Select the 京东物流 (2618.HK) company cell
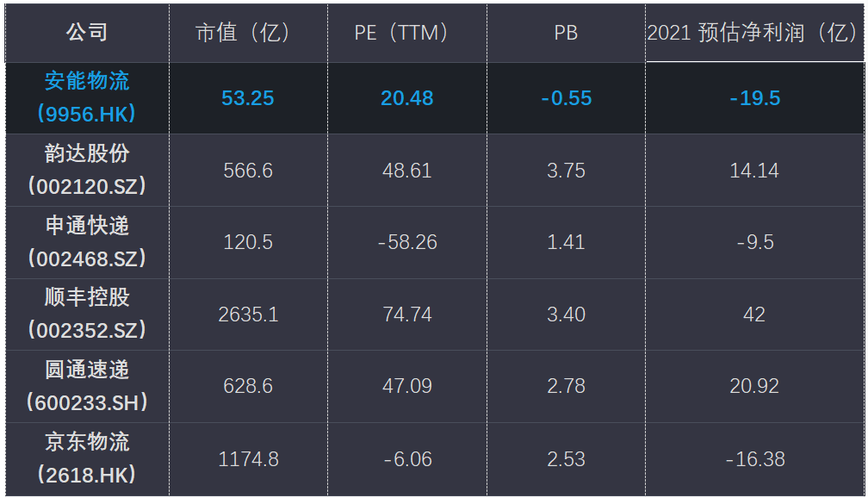Viewport: 868px width, 498px height. (87, 458)
